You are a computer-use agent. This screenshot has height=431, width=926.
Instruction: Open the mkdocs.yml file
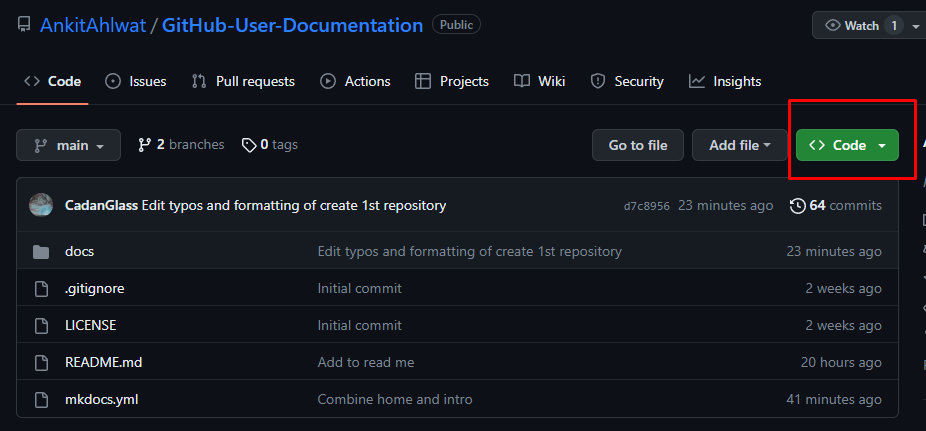102,400
